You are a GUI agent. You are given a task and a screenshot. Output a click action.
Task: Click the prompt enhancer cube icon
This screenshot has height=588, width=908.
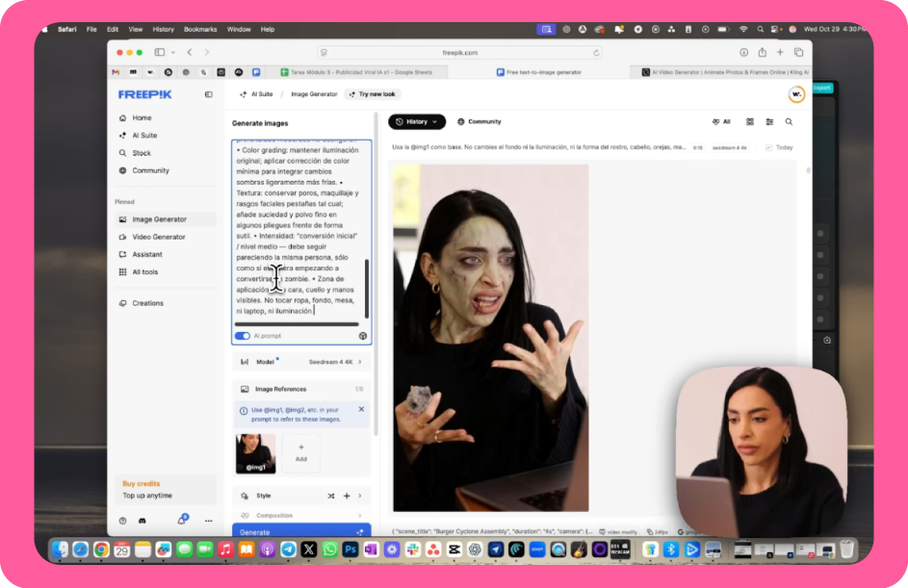(362, 336)
